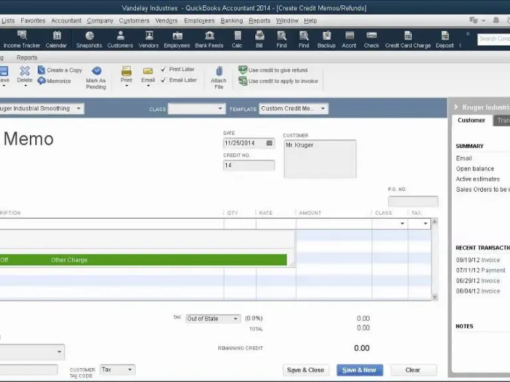Click the Save & Close button

click(306, 370)
